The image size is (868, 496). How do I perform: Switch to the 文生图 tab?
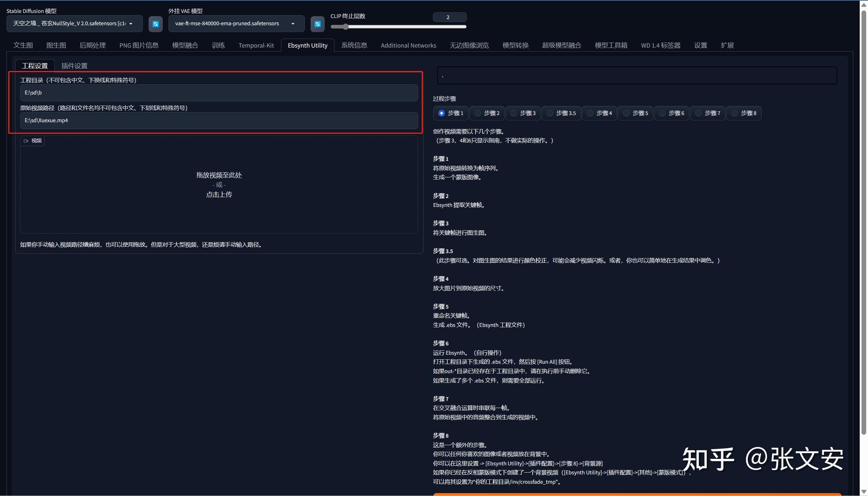tap(23, 45)
